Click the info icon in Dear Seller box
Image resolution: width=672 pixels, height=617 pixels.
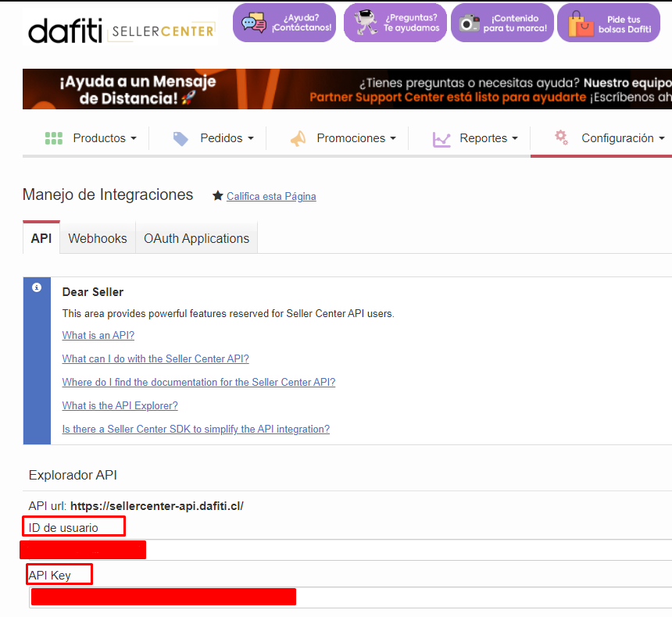pos(37,287)
